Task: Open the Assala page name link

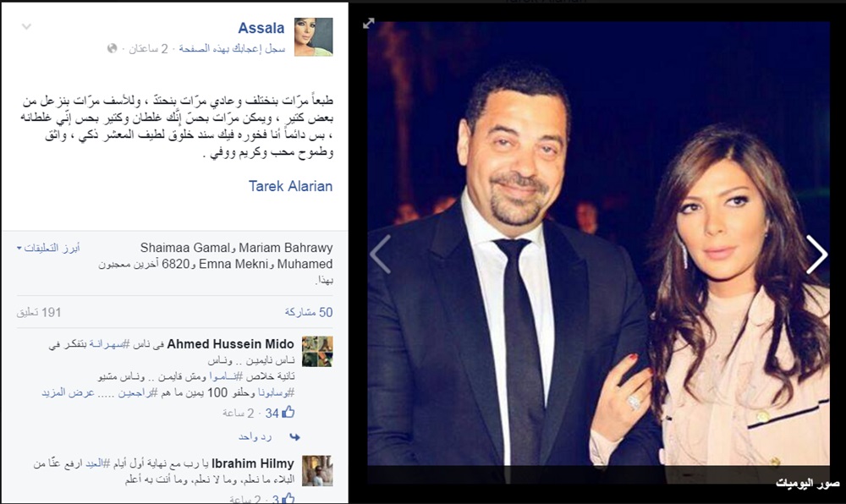Action: click(x=261, y=28)
